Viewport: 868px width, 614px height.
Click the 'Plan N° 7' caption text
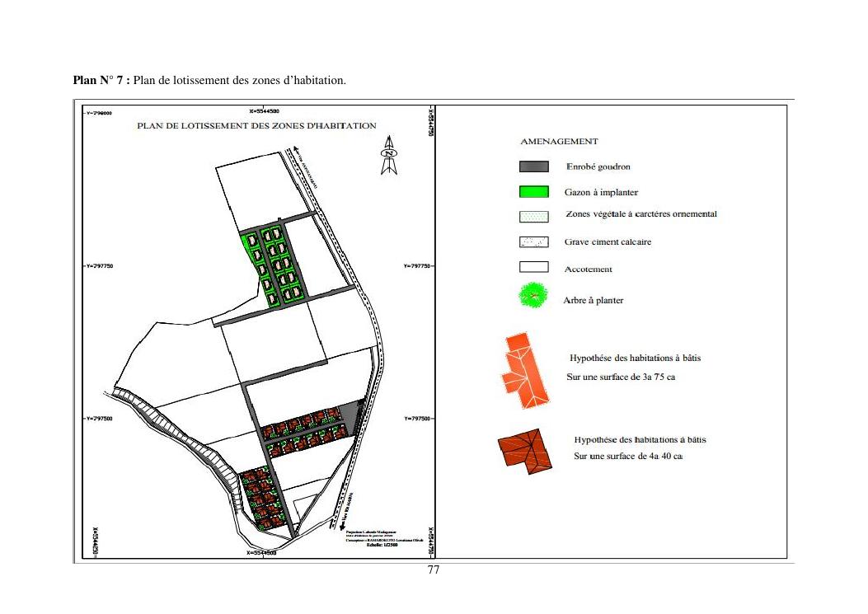101,81
